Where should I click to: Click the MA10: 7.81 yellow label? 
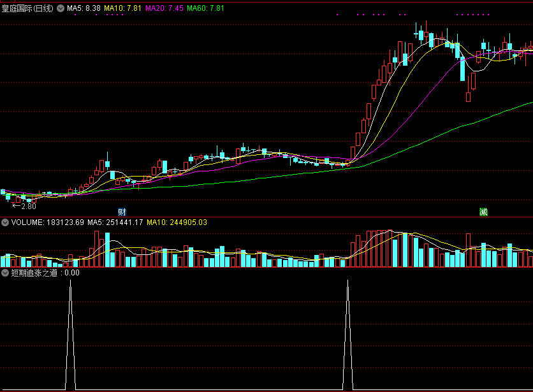click(122, 8)
